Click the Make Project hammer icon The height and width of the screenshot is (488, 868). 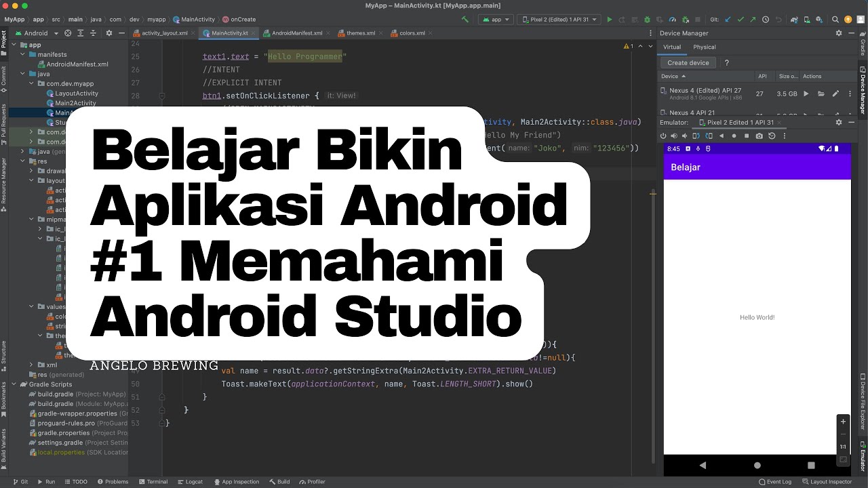[x=465, y=20]
